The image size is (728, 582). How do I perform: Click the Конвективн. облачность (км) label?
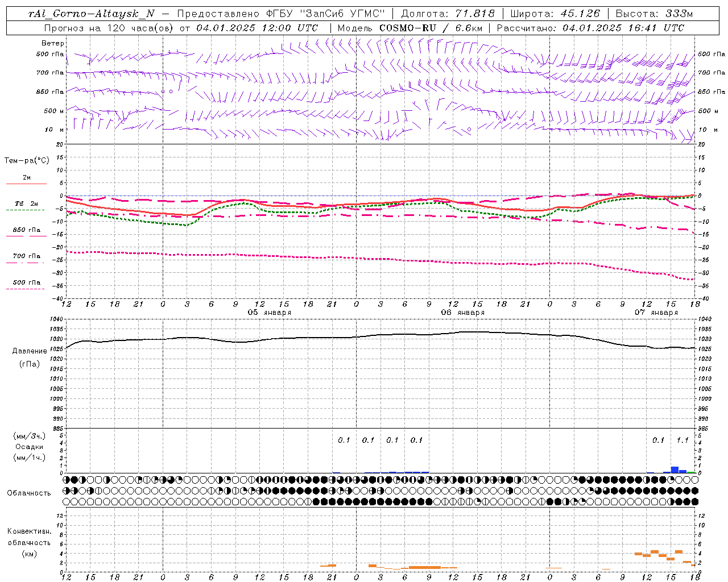tap(29, 543)
